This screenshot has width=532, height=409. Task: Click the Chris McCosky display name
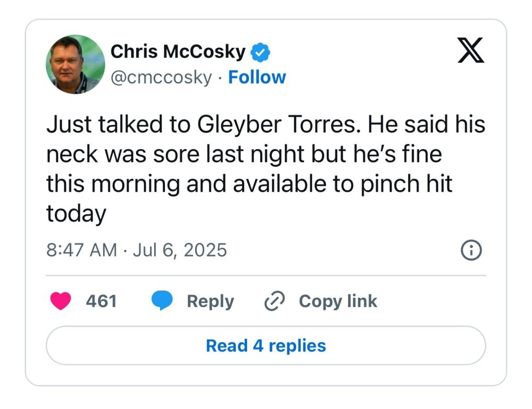point(178,52)
